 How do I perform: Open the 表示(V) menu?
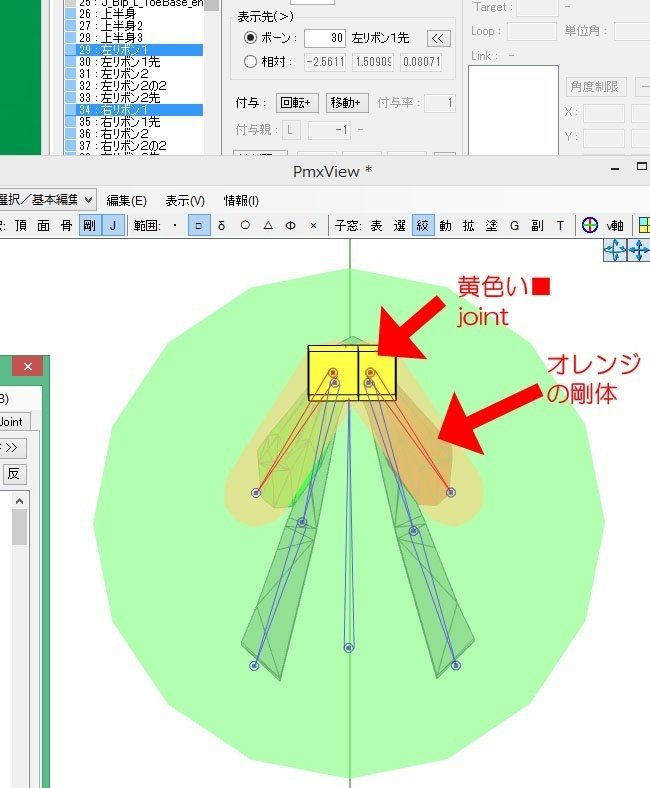tap(185, 201)
